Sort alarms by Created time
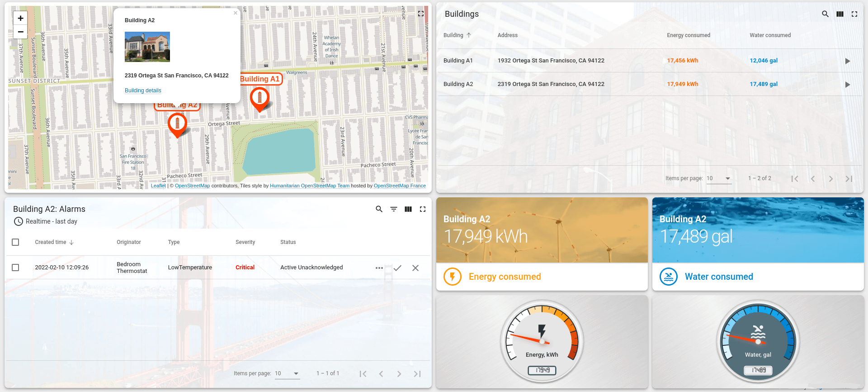Image resolution: width=868 pixels, height=392 pixels. [51, 242]
